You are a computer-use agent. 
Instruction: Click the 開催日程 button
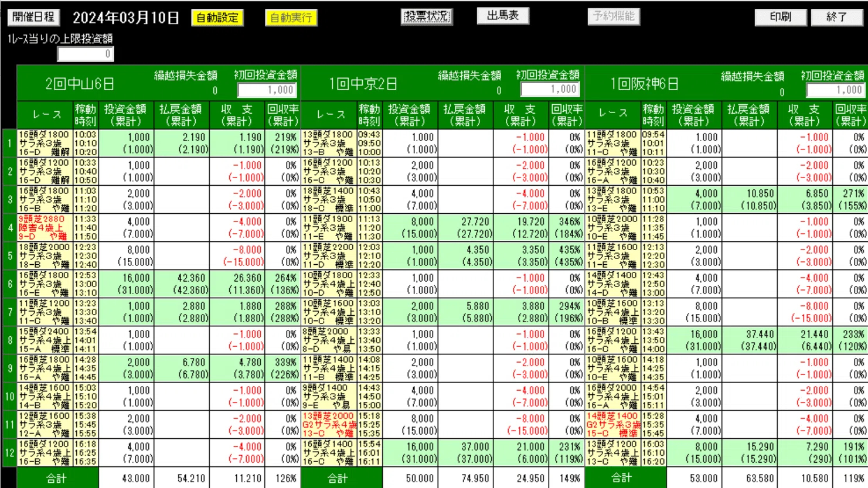pyautogui.click(x=33, y=17)
